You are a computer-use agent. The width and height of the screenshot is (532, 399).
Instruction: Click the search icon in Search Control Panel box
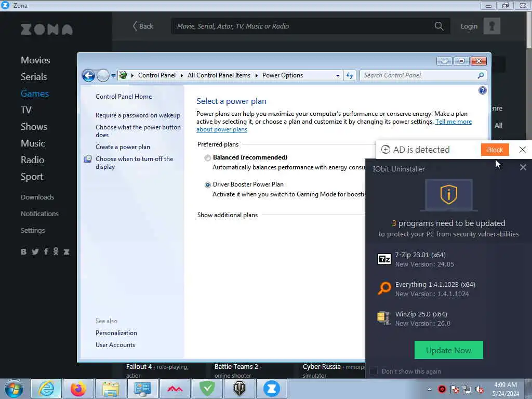point(481,75)
